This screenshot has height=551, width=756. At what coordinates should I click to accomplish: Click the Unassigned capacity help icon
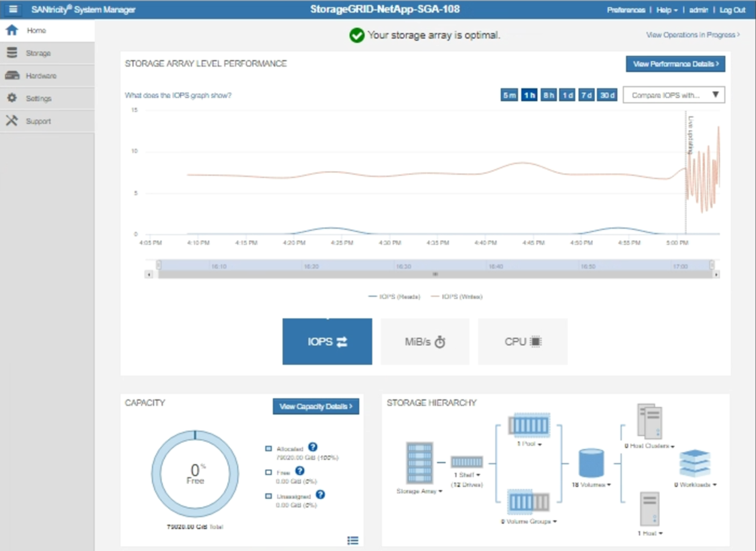pyautogui.click(x=320, y=495)
